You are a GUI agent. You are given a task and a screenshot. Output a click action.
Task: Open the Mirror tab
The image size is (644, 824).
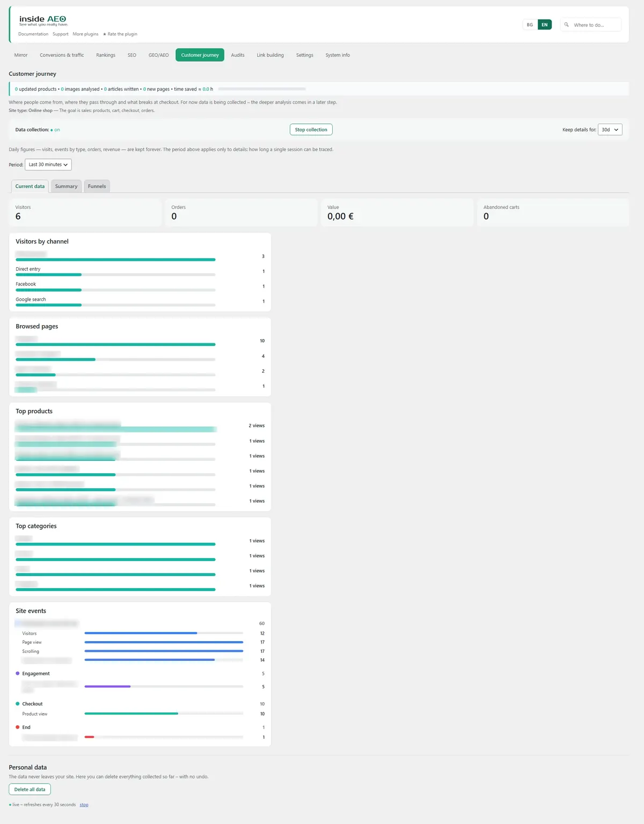(x=21, y=55)
